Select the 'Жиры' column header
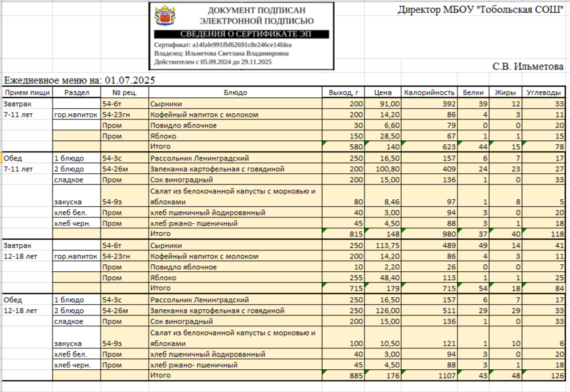This screenshot has height=392, width=570. coord(505,92)
